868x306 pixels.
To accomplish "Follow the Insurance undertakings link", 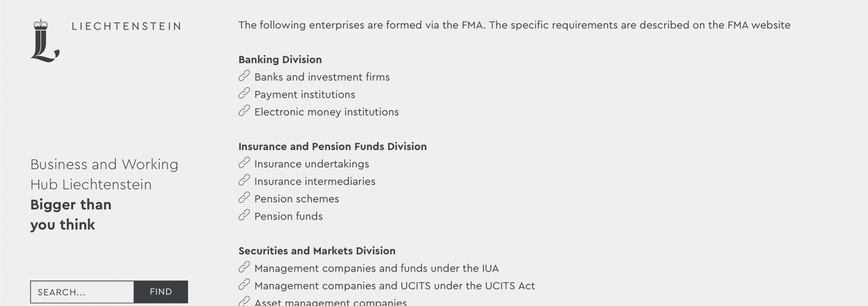I will 311,164.
